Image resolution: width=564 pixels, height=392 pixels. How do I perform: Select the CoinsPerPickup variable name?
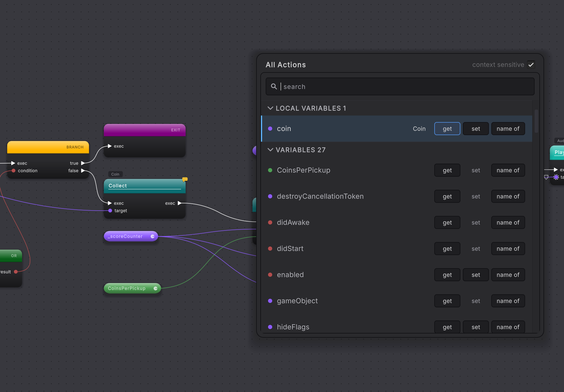click(x=303, y=170)
